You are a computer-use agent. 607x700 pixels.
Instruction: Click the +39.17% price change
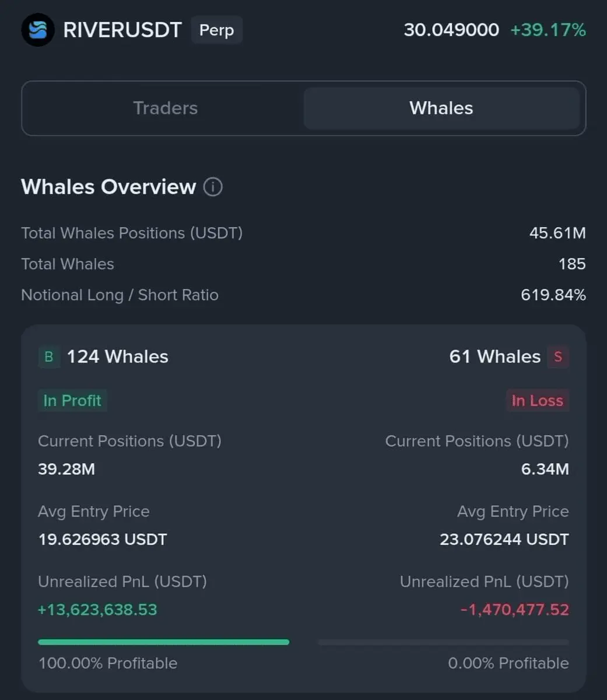[548, 30]
